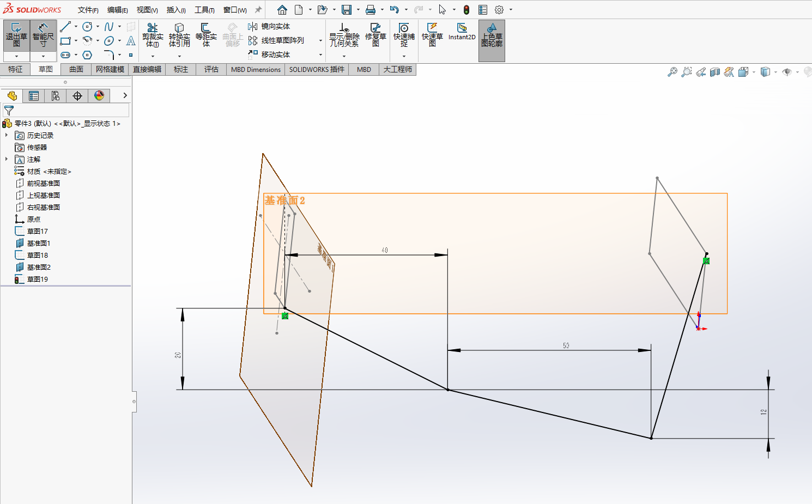Open the Linear Sketch Pattern (线性草图阵列) dropdown arrow
The height and width of the screenshot is (504, 812).
pos(320,41)
